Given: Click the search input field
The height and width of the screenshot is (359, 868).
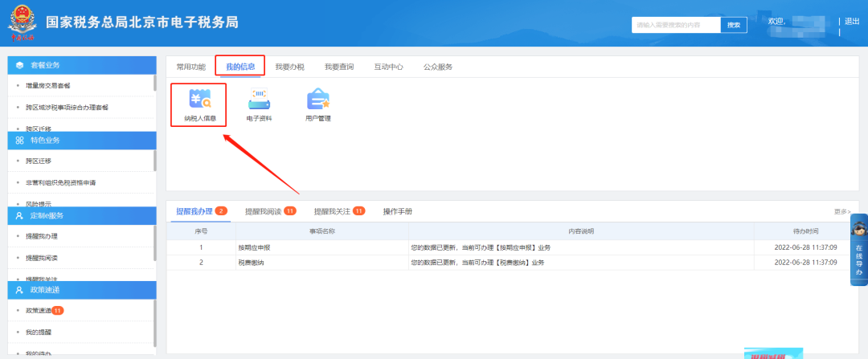Looking at the screenshot, I should 675,25.
